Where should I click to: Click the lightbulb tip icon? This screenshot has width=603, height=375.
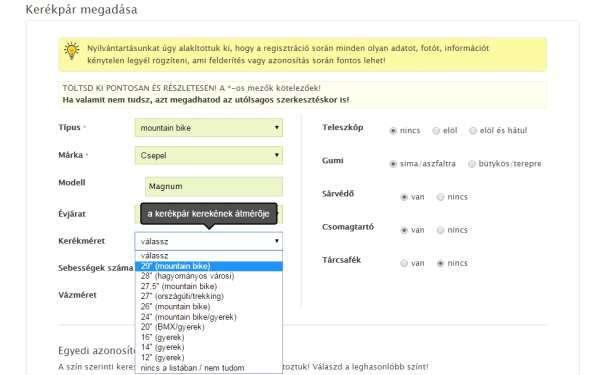pos(72,51)
